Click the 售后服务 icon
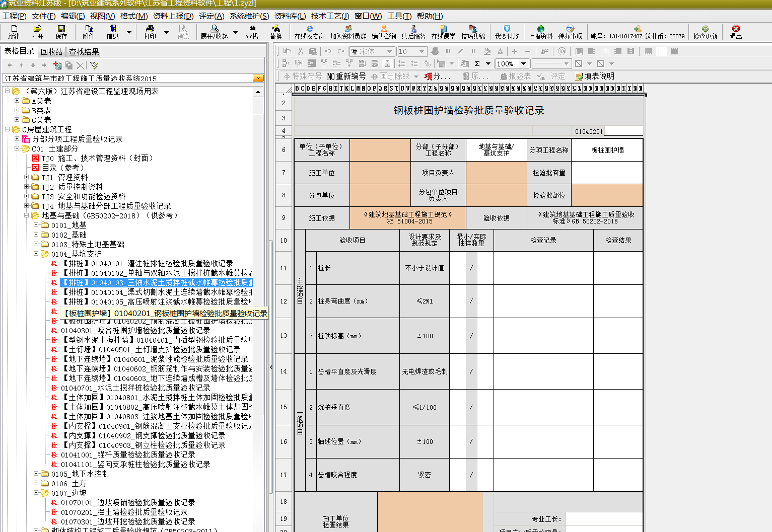The height and width of the screenshot is (532, 772). pos(413,32)
